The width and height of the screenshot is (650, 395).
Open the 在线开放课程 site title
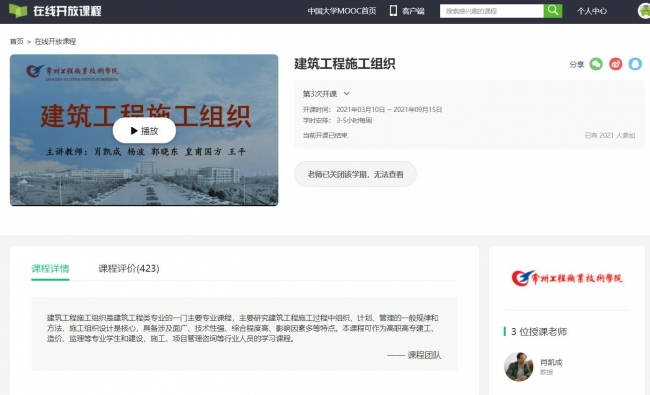[67, 11]
